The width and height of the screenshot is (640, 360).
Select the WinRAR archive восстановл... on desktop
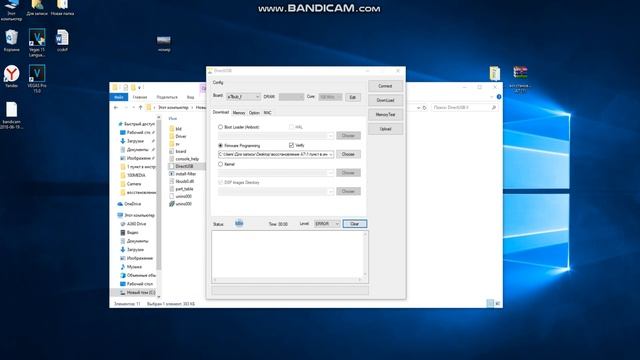[x=520, y=79]
